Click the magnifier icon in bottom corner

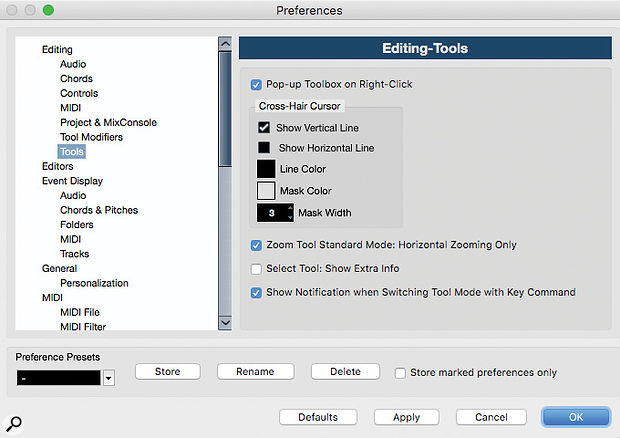click(14, 423)
